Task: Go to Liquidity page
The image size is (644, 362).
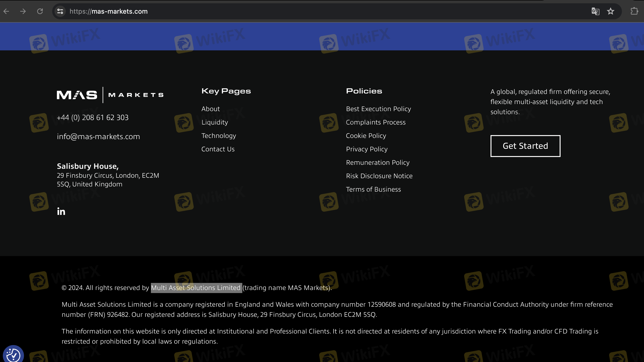Action: pos(215,122)
